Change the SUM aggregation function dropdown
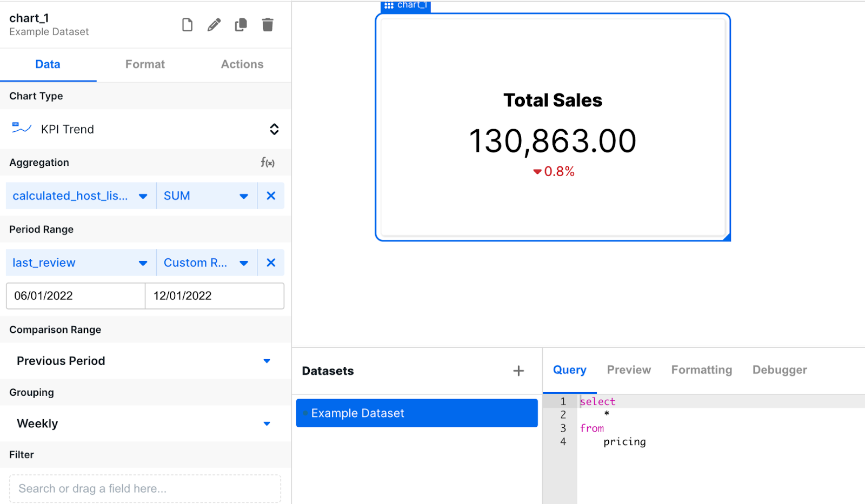This screenshot has width=865, height=504. tap(244, 196)
